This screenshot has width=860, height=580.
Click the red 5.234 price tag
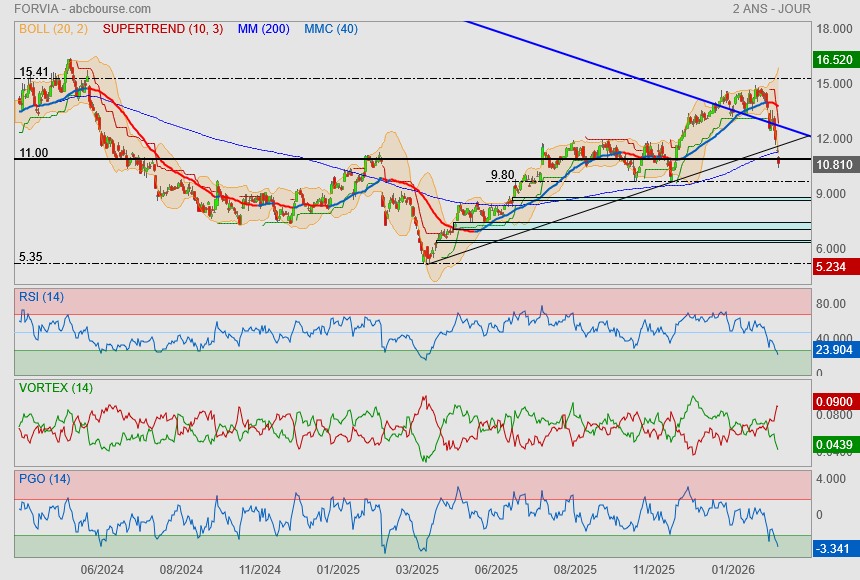click(x=833, y=267)
